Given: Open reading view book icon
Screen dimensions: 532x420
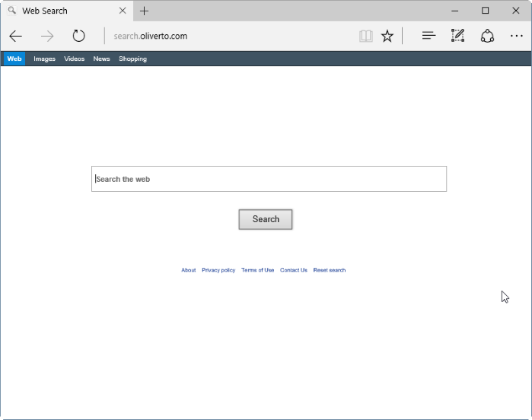Looking at the screenshot, I should coord(366,36).
